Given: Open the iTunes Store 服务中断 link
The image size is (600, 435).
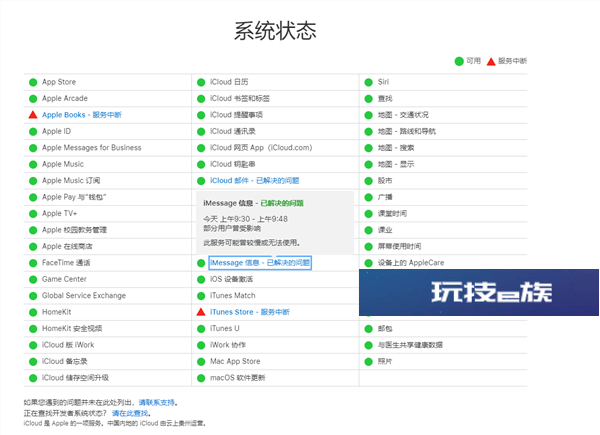Looking at the screenshot, I should 250,312.
